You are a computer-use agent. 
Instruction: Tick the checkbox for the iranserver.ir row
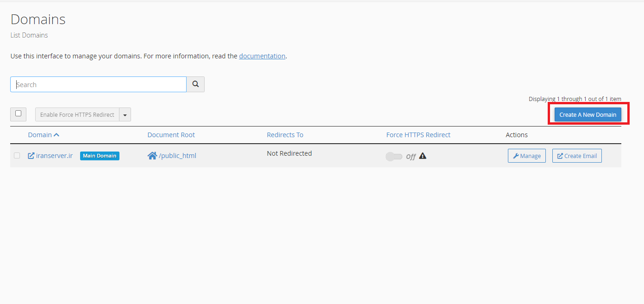pos(17,156)
